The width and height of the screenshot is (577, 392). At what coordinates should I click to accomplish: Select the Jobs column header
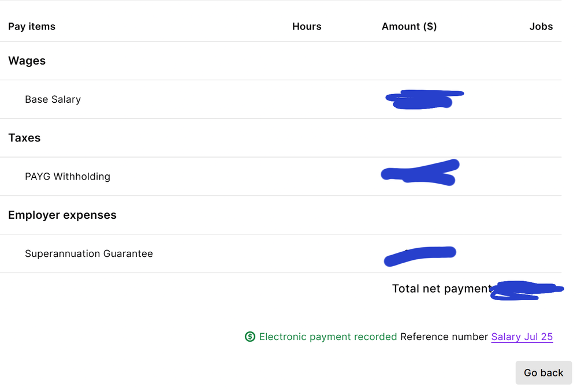point(541,27)
